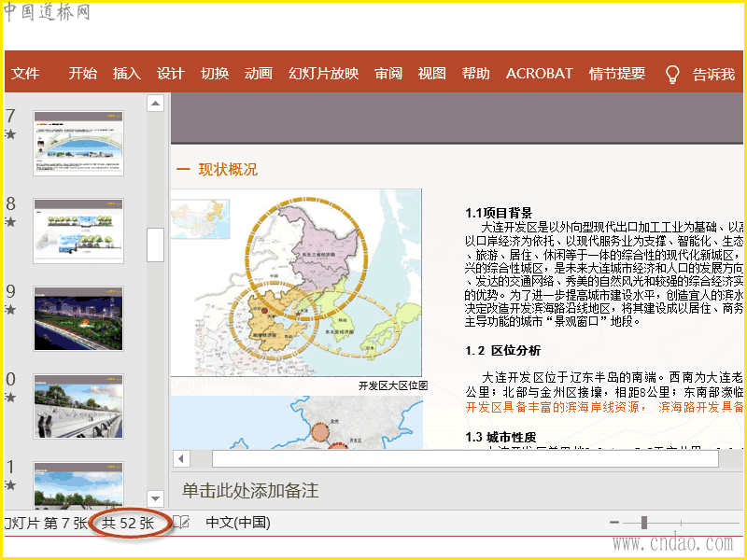This screenshot has width=747, height=560.
Task: Click the 告诉我 search box
Action: [713, 75]
